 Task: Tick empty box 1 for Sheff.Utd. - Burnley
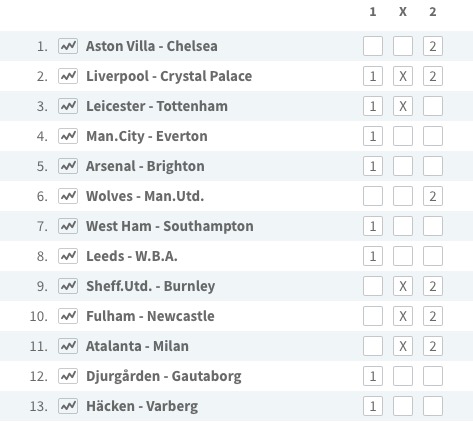(x=373, y=286)
